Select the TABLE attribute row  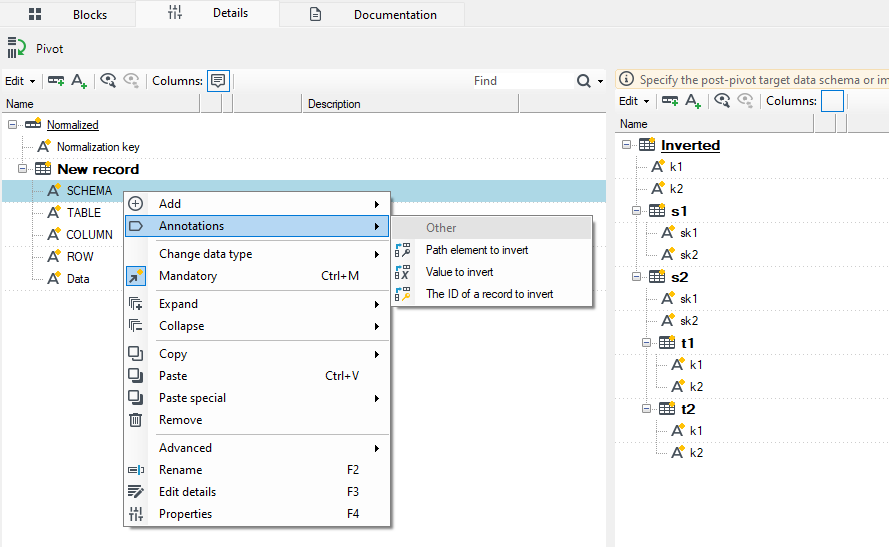click(x=83, y=213)
